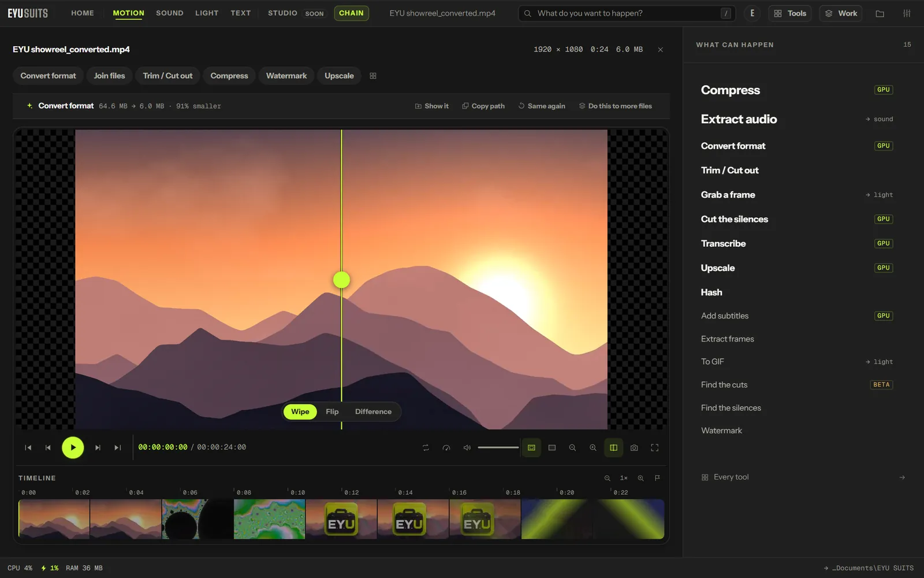
Task: Open the TEXT tab
Action: click(241, 13)
